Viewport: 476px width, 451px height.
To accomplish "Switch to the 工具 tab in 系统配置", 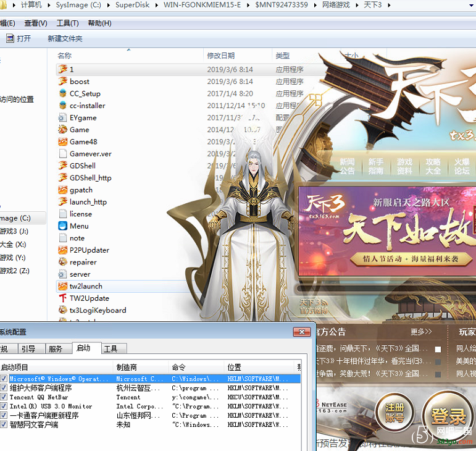I will (114, 348).
